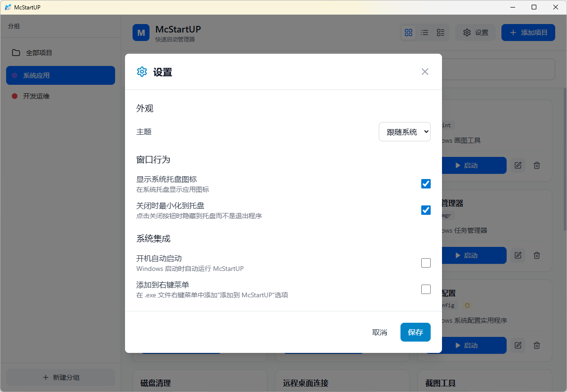The image size is (567, 392).
Task: Close the 设置 dialog with the X icon
Action: tap(425, 72)
